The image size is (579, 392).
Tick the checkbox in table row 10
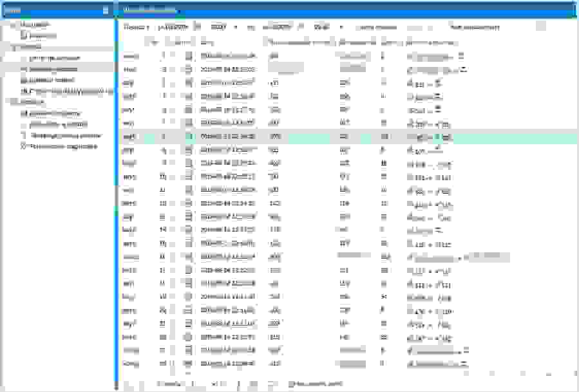(x=174, y=177)
